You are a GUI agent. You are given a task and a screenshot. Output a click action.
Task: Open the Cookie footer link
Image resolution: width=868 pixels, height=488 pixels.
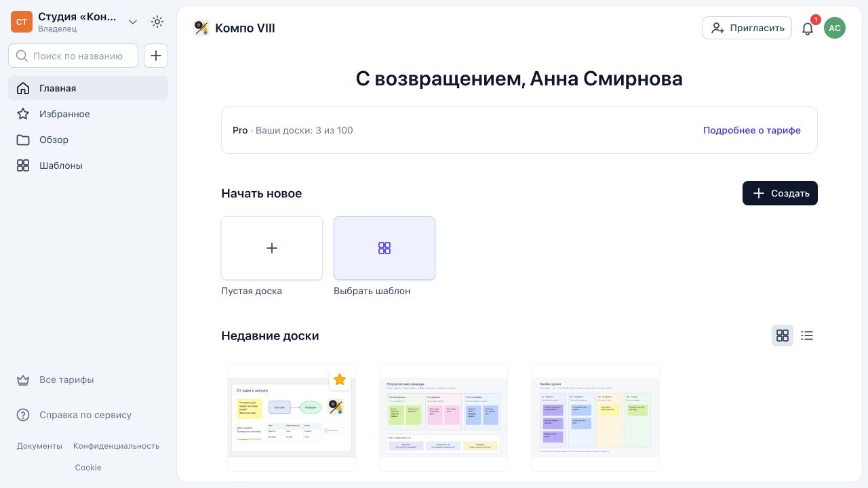(88, 468)
